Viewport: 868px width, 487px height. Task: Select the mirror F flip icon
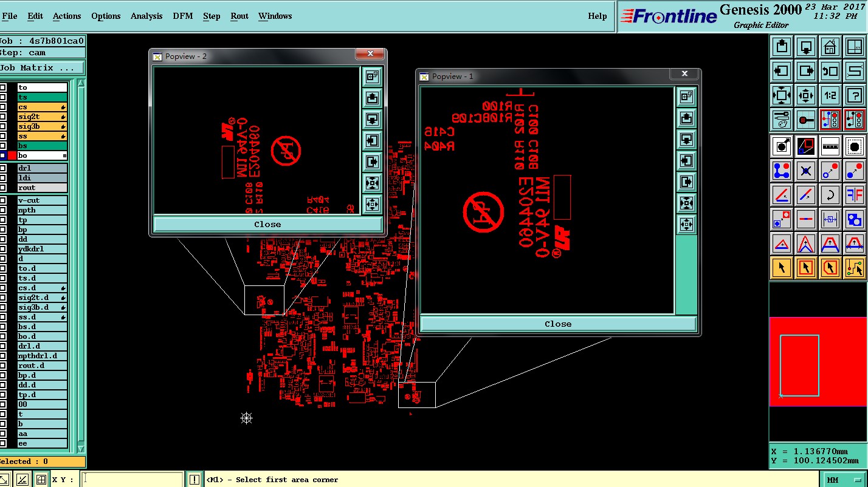[854, 195]
